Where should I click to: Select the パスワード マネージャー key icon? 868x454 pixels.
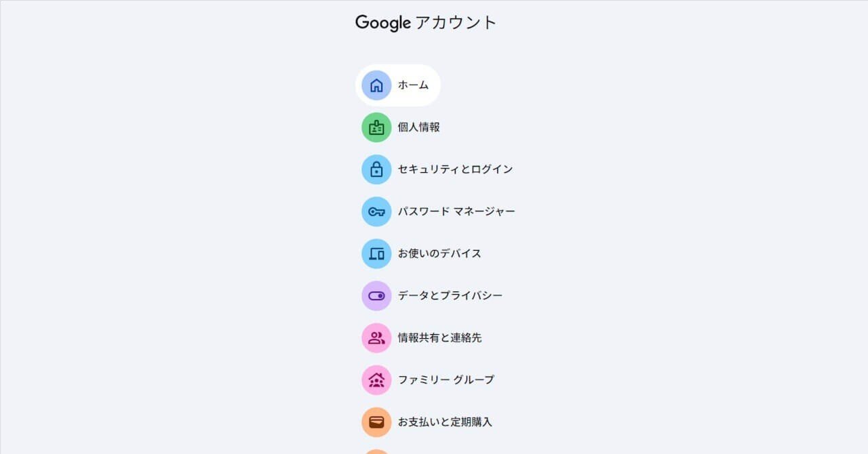pyautogui.click(x=376, y=211)
